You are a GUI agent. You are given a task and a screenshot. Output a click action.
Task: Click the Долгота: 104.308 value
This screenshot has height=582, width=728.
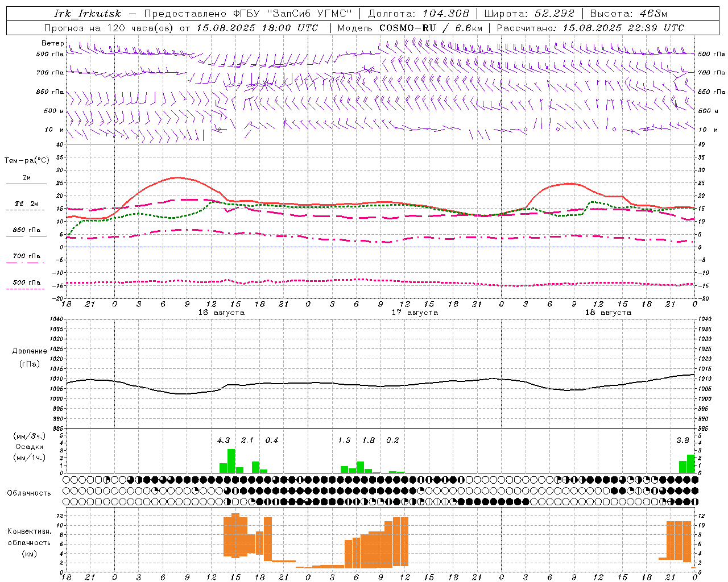click(419, 14)
